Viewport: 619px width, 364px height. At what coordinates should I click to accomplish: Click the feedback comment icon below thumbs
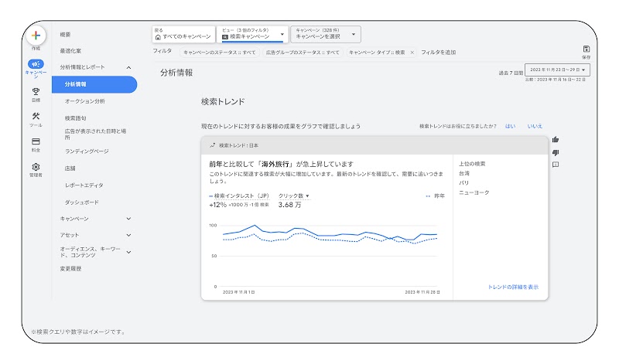[x=556, y=165]
